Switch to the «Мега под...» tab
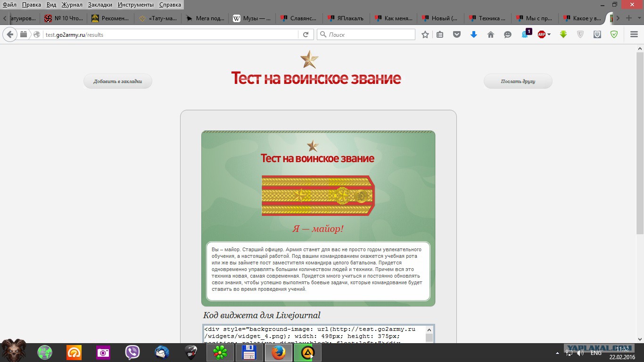This screenshot has height=362, width=644. click(x=205, y=18)
